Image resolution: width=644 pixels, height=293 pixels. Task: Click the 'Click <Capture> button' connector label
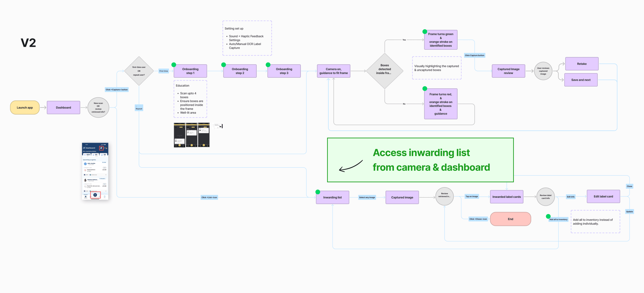tap(117, 89)
